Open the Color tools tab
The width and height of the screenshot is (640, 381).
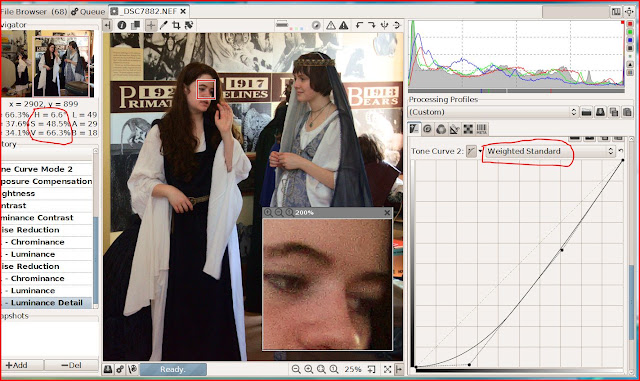click(x=441, y=129)
